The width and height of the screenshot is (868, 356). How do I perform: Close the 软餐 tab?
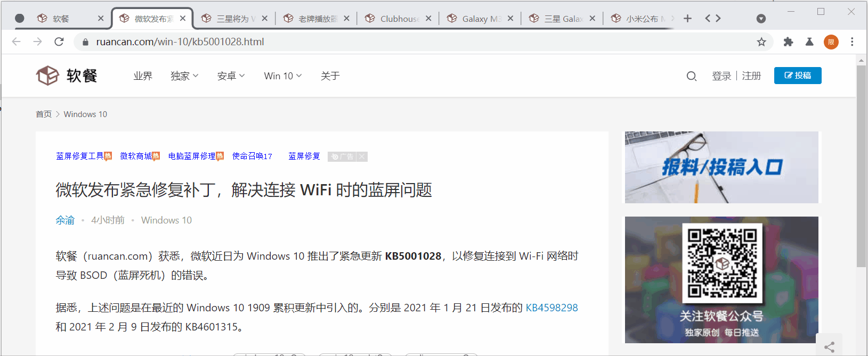coord(101,19)
